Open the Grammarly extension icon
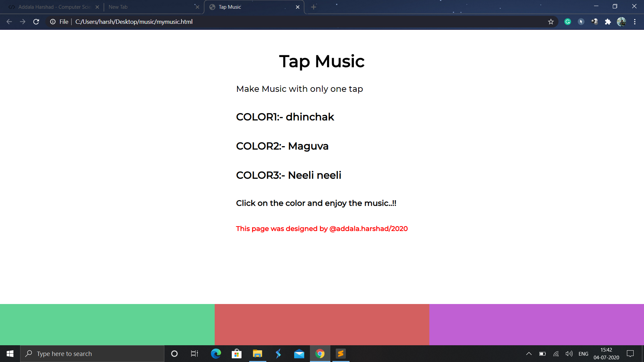This screenshot has height=362, width=644. [568, 22]
